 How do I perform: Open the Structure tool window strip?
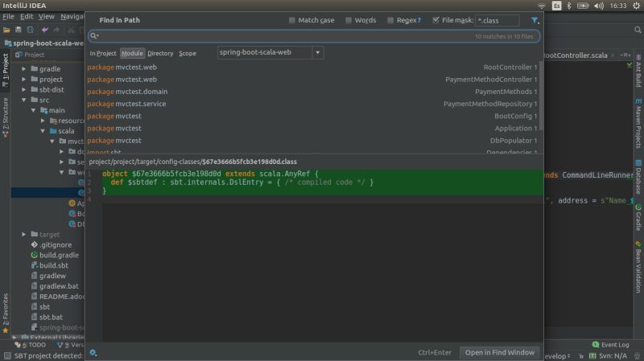[x=6, y=117]
